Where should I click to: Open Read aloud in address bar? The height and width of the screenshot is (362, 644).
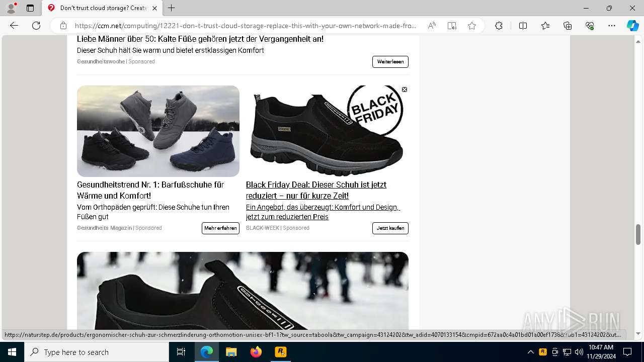432,26
